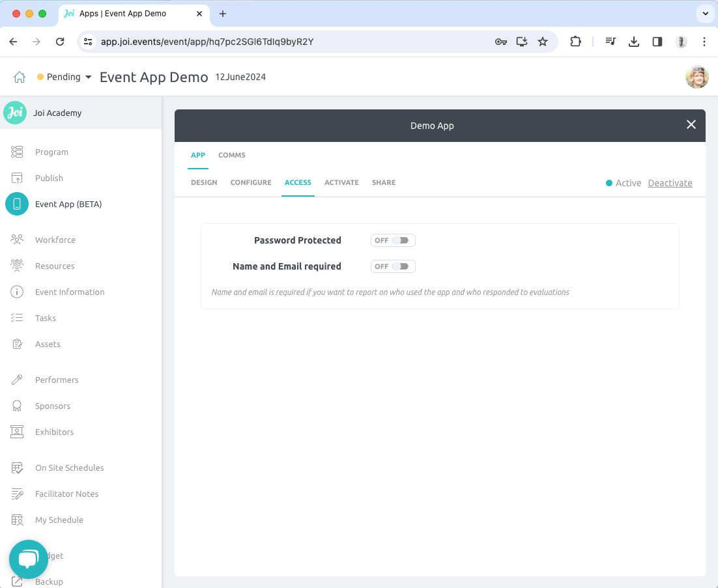Viewport: 718px width, 588px height.
Task: Reload the page
Action: pos(60,42)
